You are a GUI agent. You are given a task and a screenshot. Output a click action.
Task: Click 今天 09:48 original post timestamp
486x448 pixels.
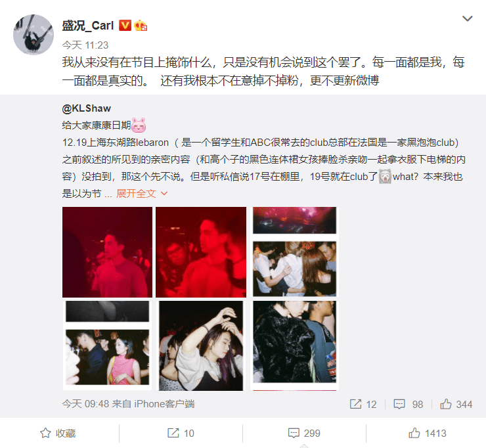click(85, 404)
